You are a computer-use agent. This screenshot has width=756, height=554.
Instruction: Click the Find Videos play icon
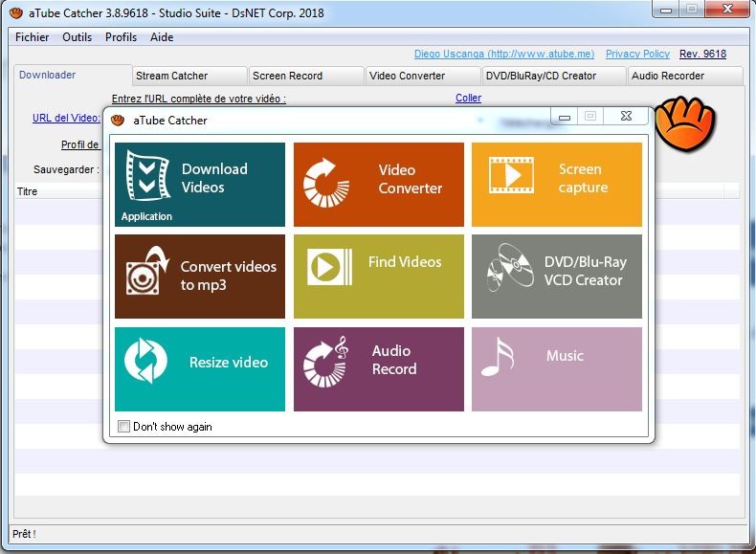pos(330,267)
